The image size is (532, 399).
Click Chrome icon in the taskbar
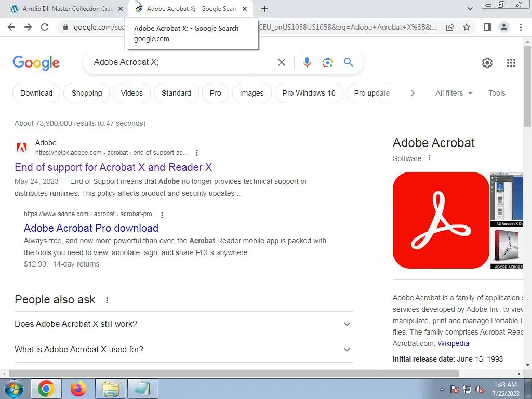46,389
